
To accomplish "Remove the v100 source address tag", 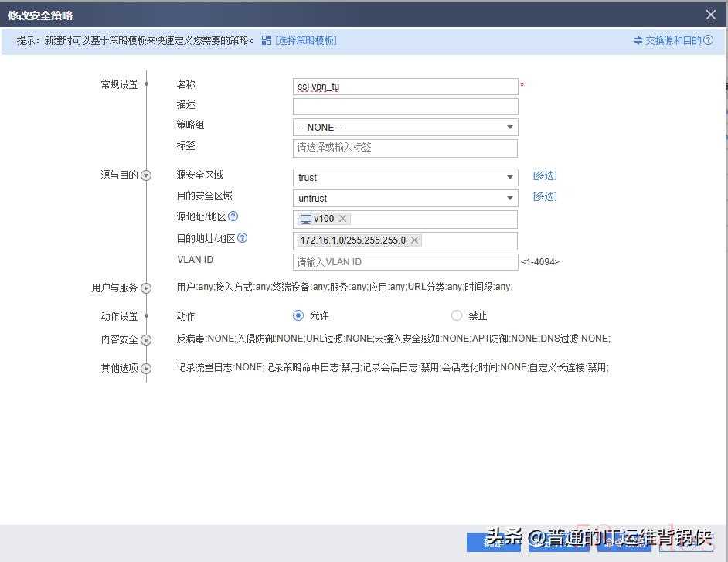I will click(x=343, y=219).
